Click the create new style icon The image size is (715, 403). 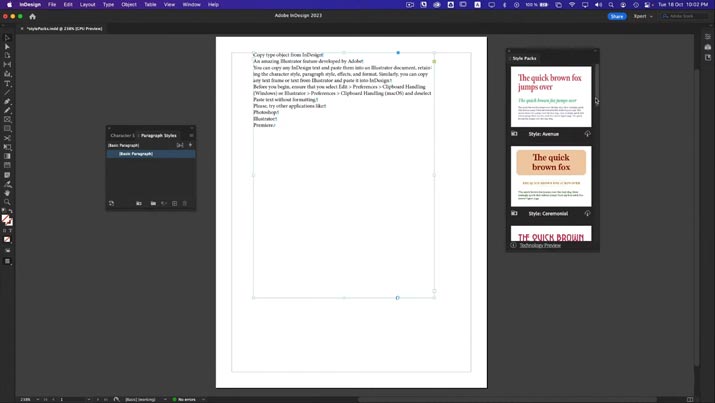point(175,203)
